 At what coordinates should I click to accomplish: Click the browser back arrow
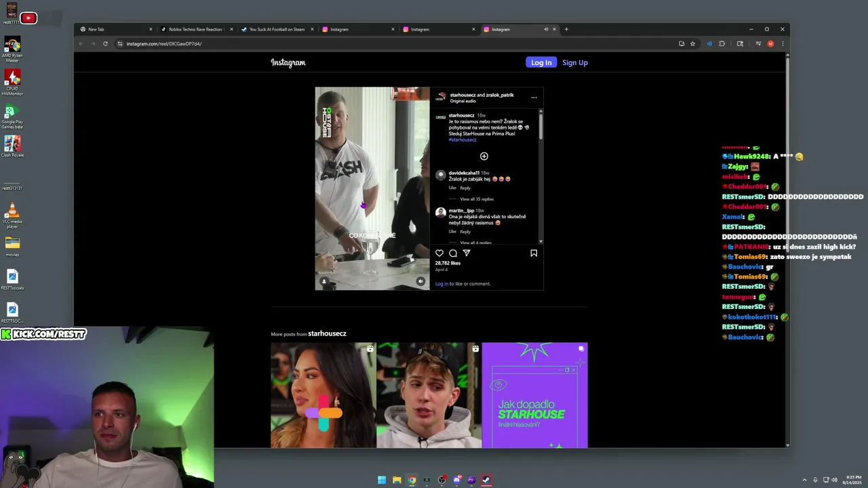click(81, 43)
